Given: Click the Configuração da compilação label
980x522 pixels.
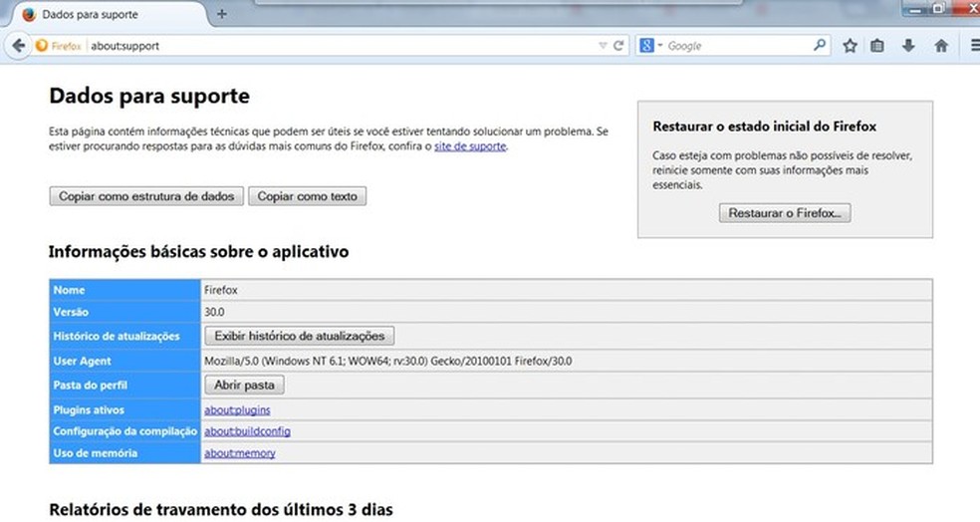Looking at the screenshot, I should (125, 431).
